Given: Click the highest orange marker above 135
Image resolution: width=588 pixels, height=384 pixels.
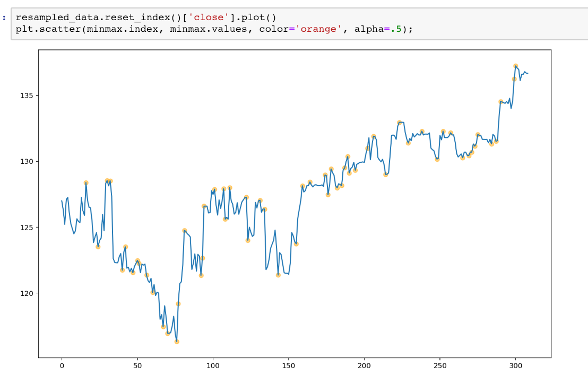Looking at the screenshot, I should (x=516, y=66).
